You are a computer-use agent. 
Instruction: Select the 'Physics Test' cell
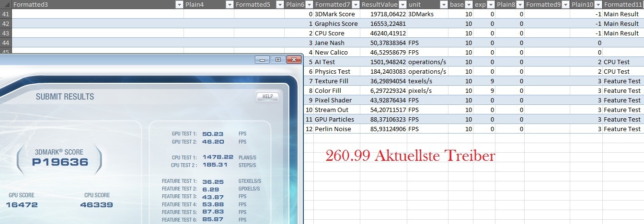[x=337, y=72]
